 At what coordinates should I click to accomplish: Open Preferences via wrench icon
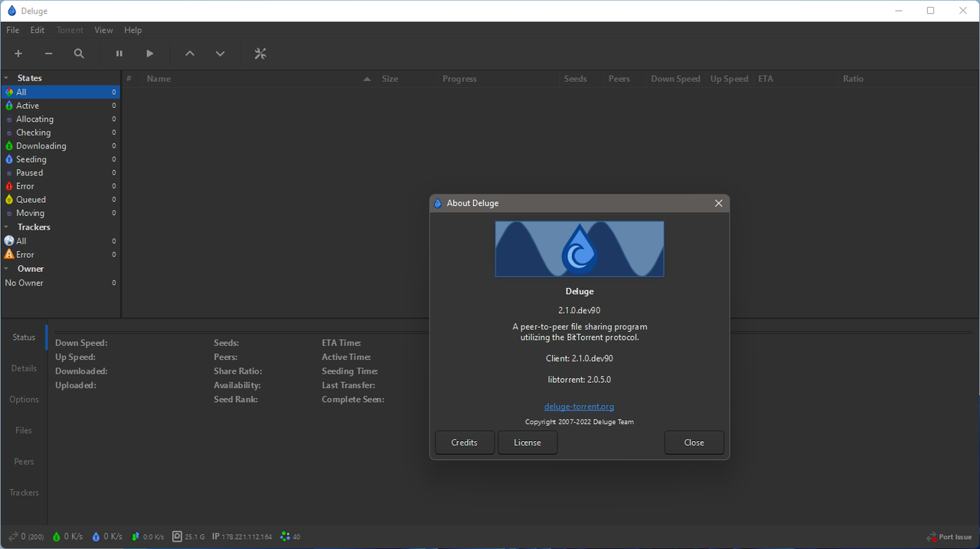point(260,54)
